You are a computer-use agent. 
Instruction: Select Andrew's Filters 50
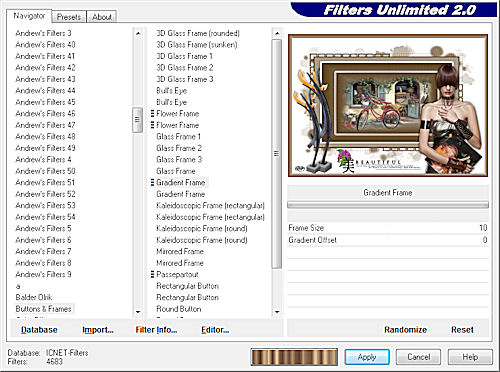point(45,171)
